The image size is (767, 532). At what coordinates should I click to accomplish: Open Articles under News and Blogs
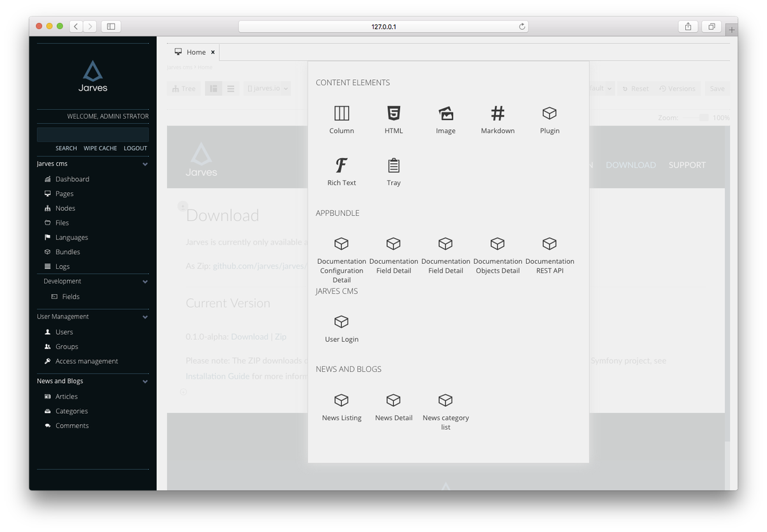coord(66,397)
